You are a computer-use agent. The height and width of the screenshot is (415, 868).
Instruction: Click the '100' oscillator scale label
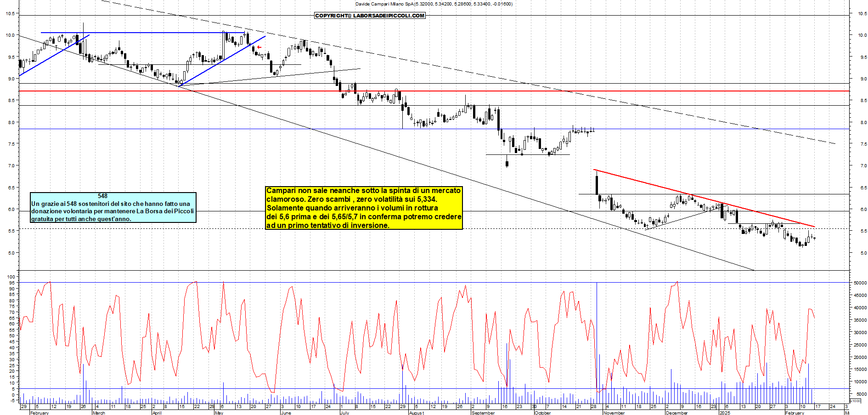pos(11,277)
